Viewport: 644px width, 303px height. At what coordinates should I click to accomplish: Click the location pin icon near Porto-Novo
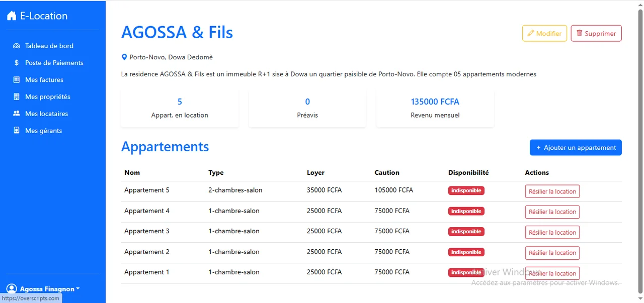click(124, 57)
